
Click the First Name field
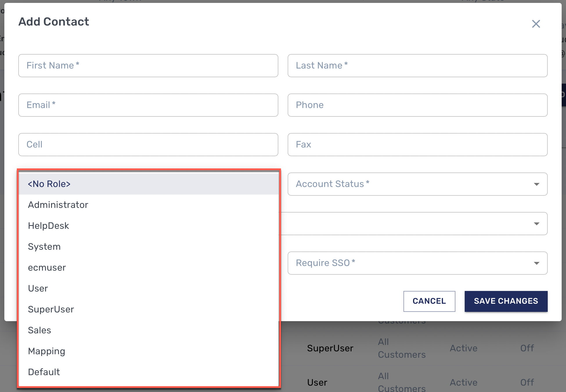coord(148,66)
